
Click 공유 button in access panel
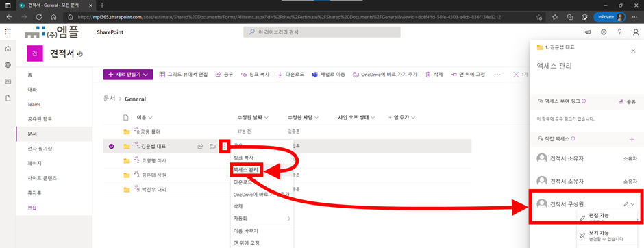coord(627,101)
